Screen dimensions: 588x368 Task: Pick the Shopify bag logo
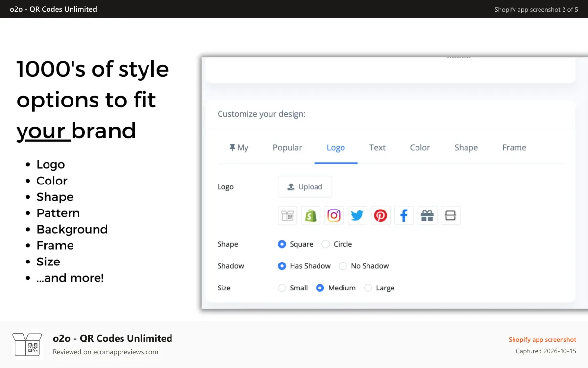311,215
